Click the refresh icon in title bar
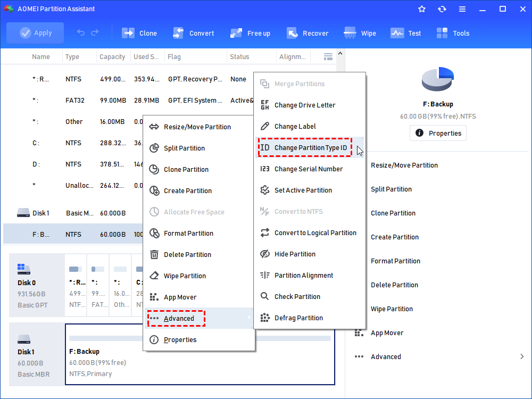Viewport: 532px width, 399px height. pos(442,9)
